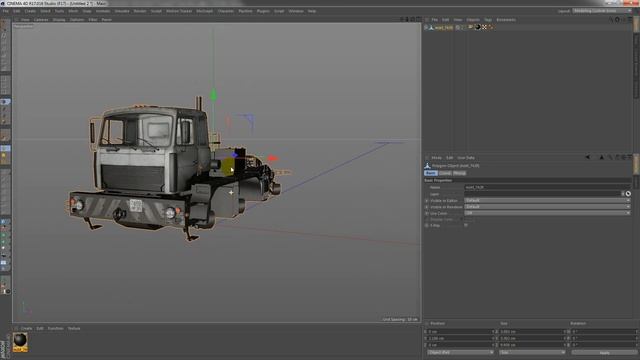Click the green Y-axis gizmo arrow

[x=213, y=95]
